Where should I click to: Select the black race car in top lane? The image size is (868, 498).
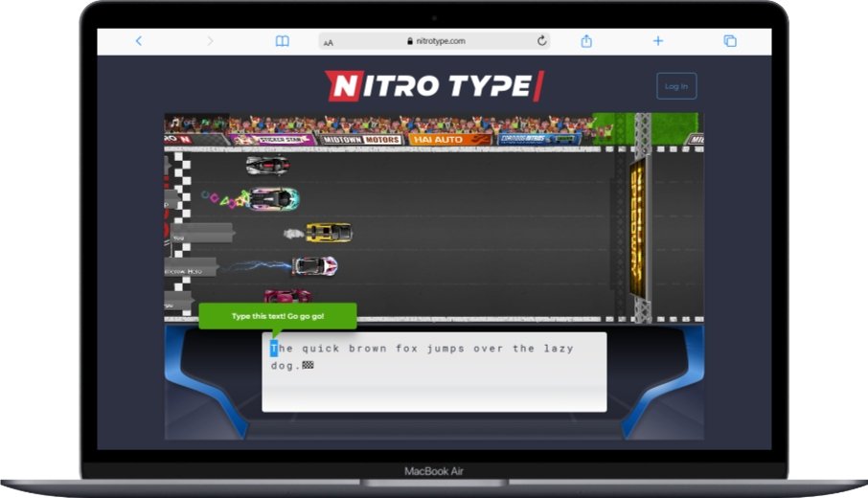coord(267,165)
